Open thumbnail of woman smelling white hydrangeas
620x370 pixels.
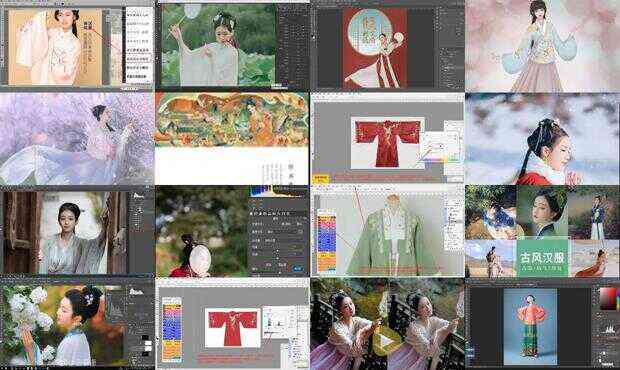pyautogui.click(x=77, y=323)
